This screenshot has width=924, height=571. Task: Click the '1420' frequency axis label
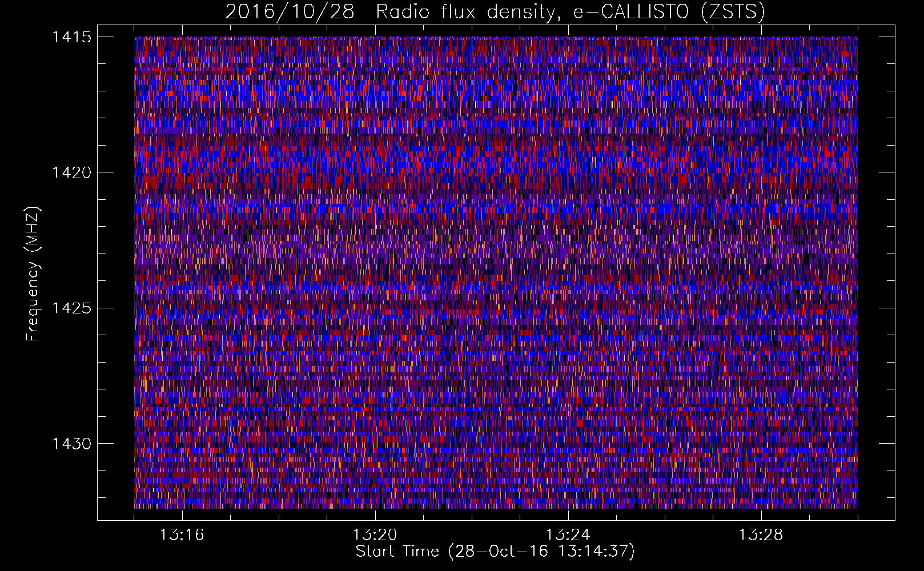71,172
